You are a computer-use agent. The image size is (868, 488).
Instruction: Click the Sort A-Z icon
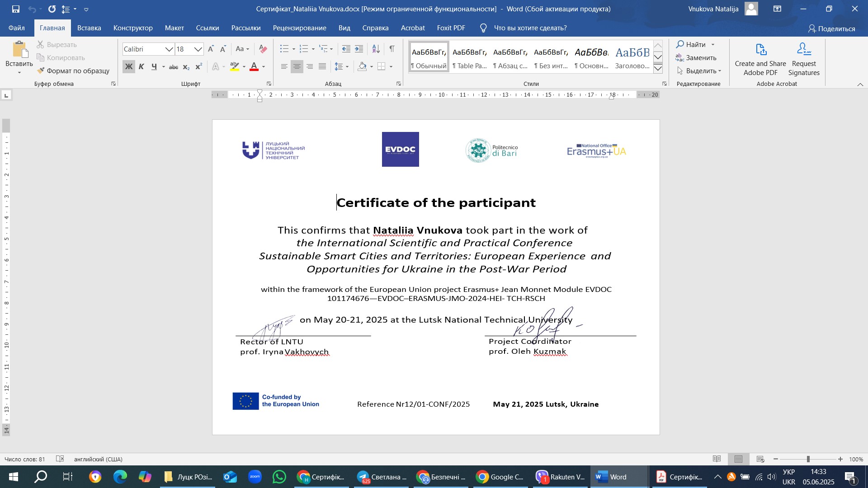click(x=376, y=49)
